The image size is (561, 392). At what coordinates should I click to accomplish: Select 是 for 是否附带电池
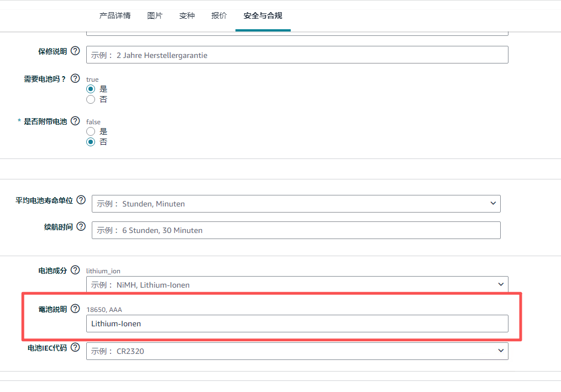91,131
